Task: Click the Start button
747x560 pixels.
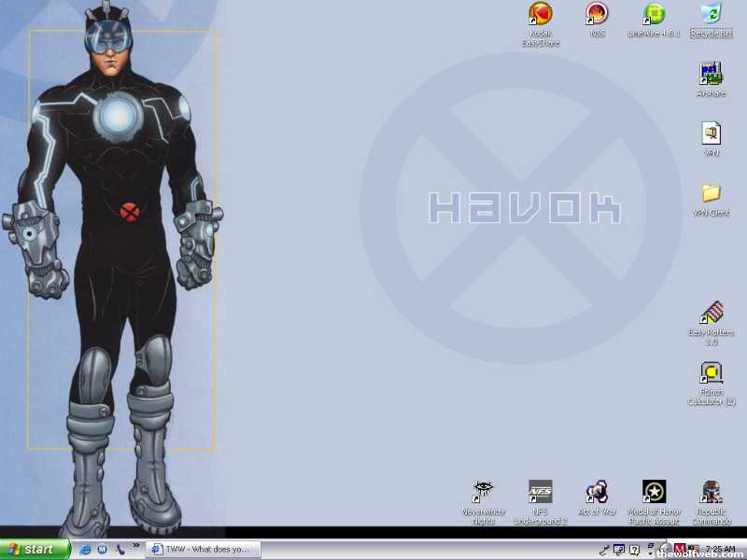Action: (x=35, y=550)
